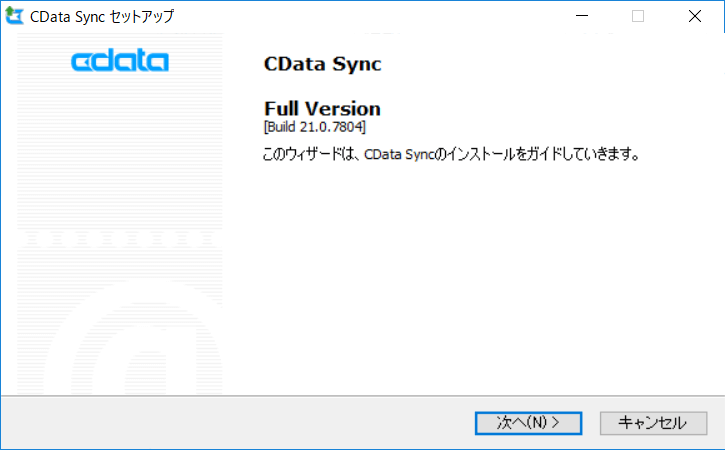Close the setup wizard window
Image resolution: width=725 pixels, height=450 pixels.
(695, 16)
